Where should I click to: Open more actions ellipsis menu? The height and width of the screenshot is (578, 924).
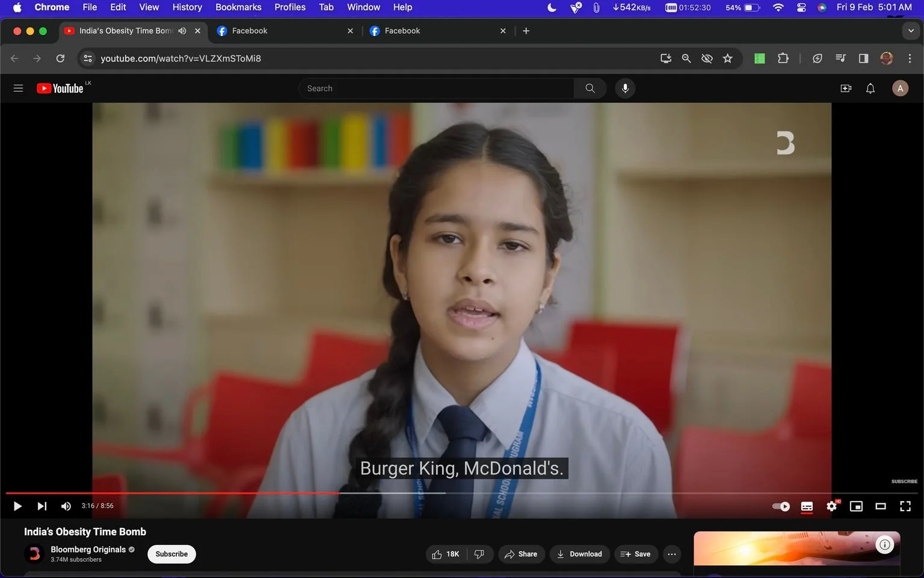(x=672, y=554)
